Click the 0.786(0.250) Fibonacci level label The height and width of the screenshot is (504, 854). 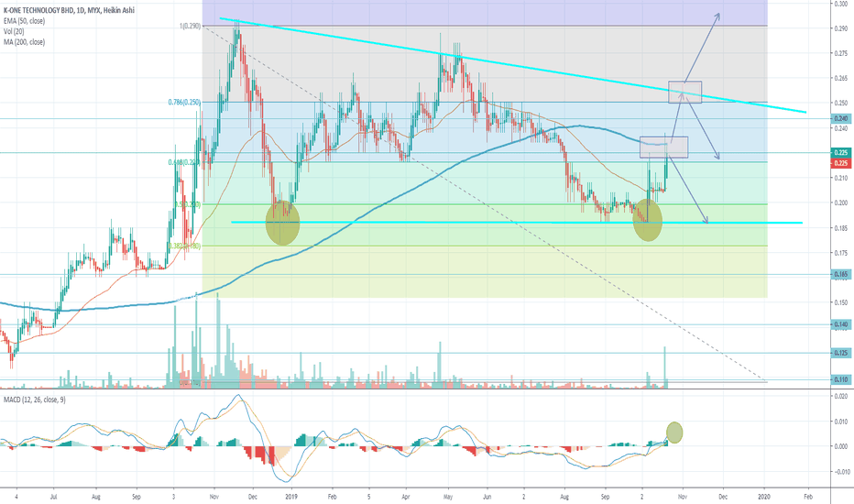[184, 102]
